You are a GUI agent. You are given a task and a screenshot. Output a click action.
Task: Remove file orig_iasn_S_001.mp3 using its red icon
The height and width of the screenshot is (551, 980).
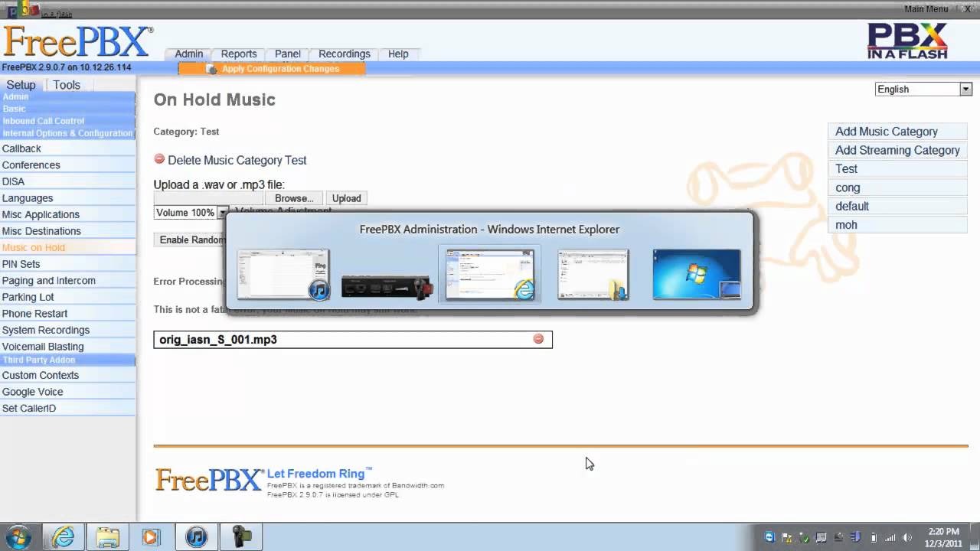[x=538, y=339]
